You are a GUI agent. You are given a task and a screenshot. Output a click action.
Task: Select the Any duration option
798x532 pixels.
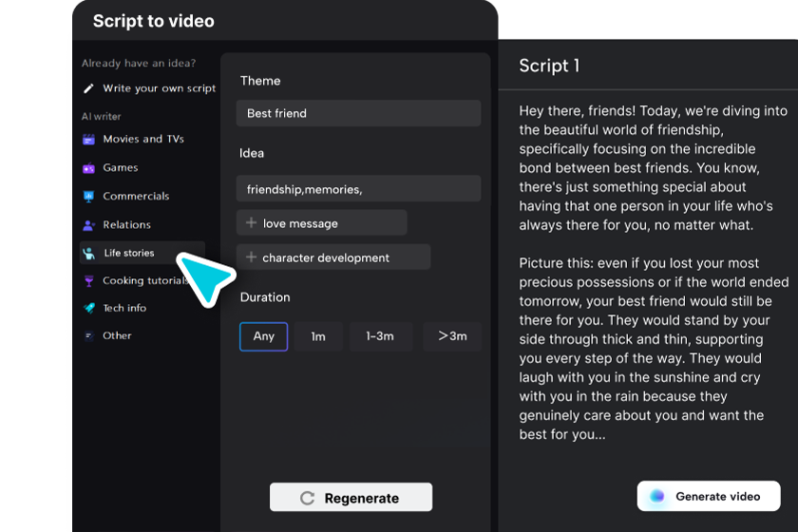click(x=264, y=336)
